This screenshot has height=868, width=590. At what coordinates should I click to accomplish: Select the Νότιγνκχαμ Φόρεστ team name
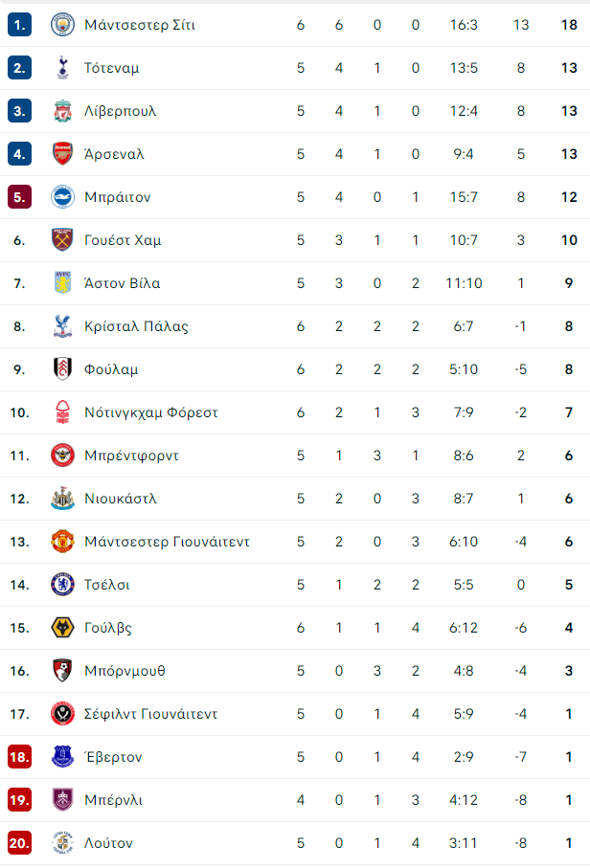coord(151,412)
